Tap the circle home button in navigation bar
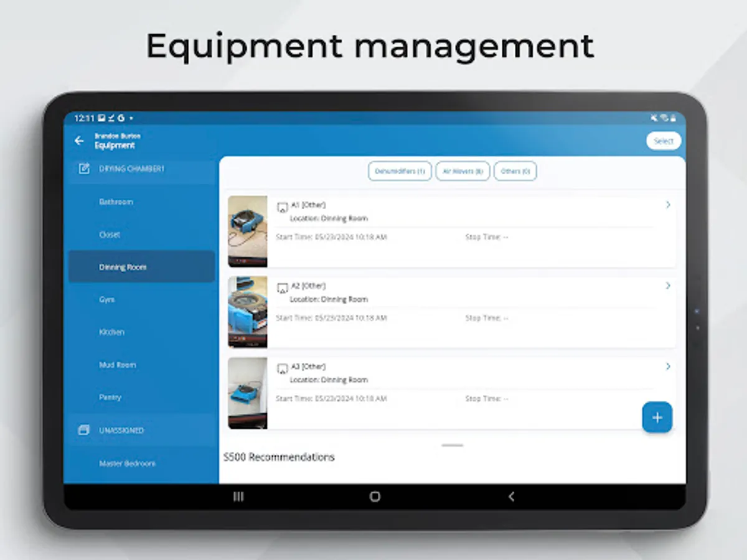The image size is (747, 560). pyautogui.click(x=374, y=497)
